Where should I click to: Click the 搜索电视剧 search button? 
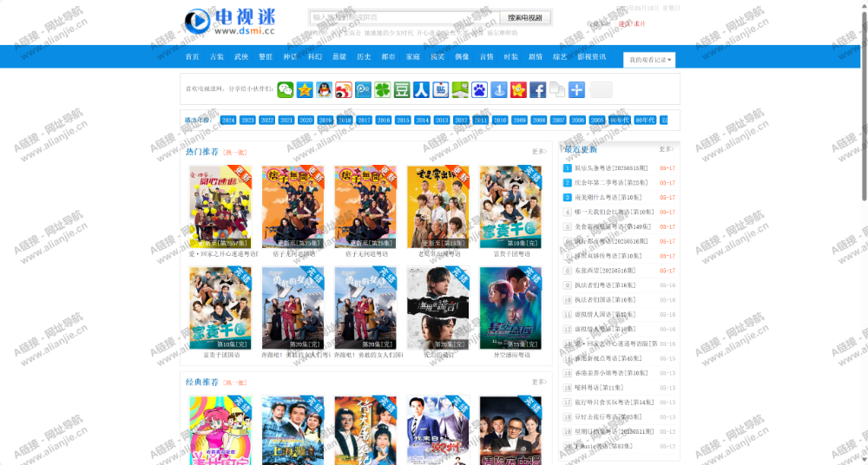point(525,17)
